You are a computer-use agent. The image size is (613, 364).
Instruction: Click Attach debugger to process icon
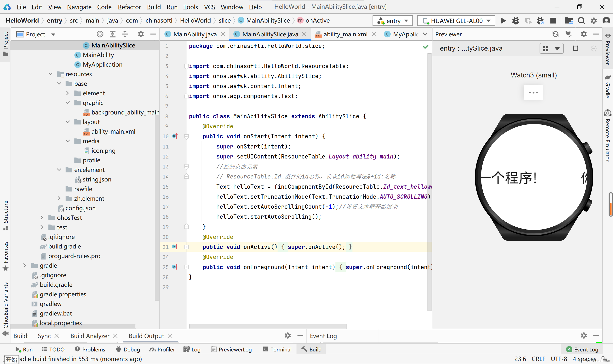point(540,21)
